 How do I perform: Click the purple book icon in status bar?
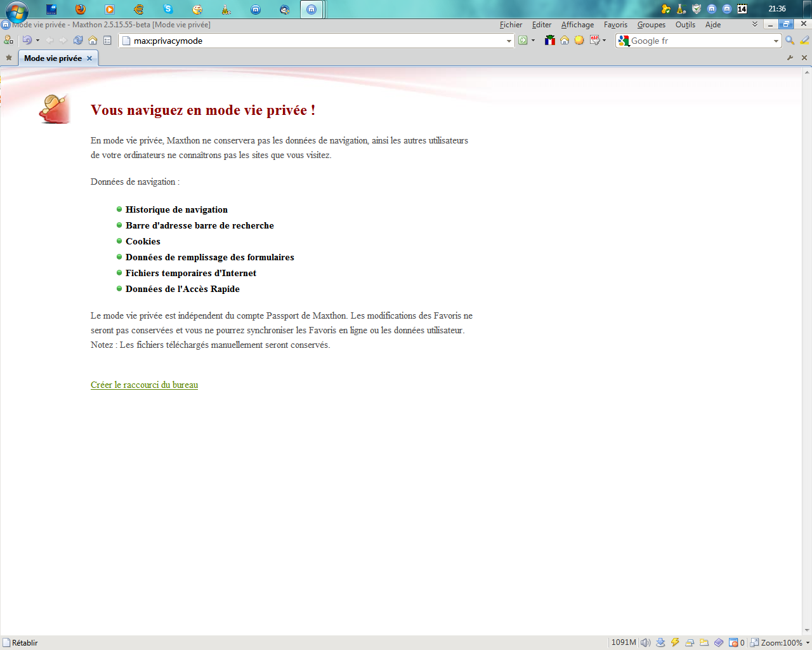(x=719, y=642)
